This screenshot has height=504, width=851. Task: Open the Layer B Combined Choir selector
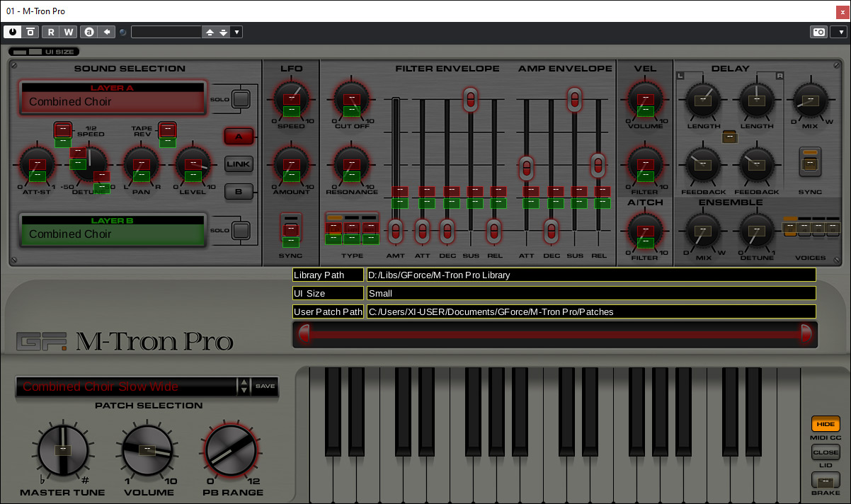pos(113,234)
